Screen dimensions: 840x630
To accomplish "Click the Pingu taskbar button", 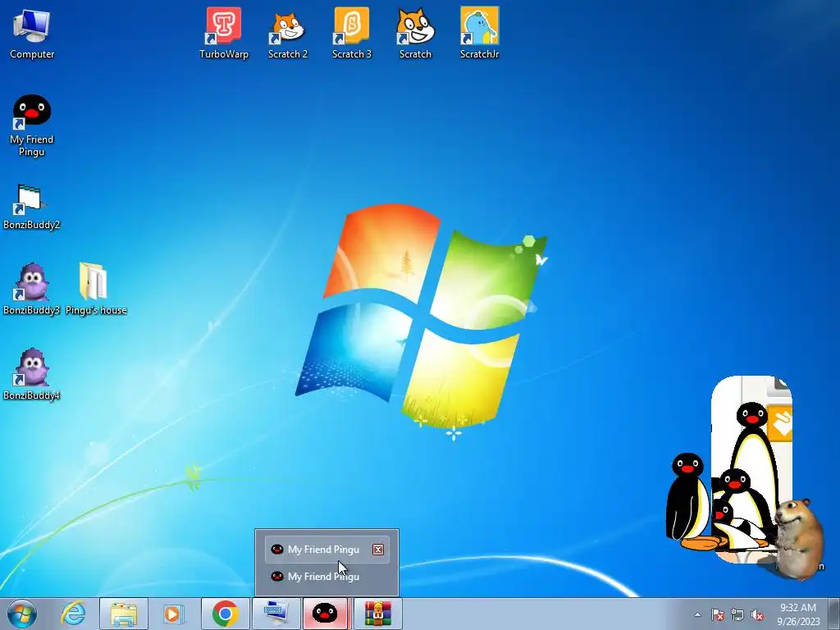I will click(x=326, y=614).
